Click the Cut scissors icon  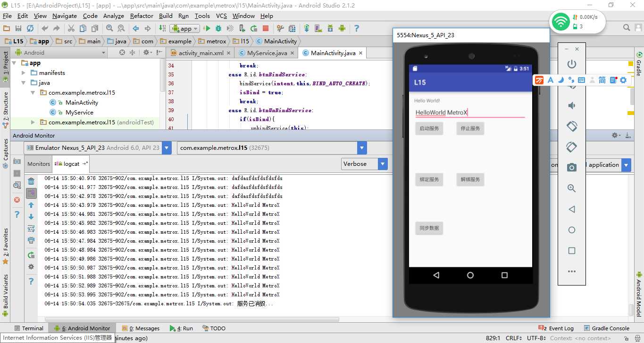point(71,28)
